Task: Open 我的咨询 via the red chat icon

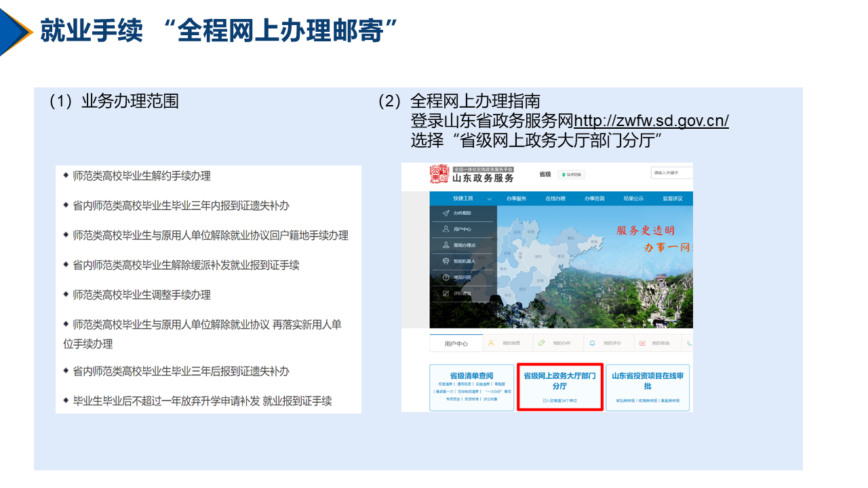Action: point(642,343)
